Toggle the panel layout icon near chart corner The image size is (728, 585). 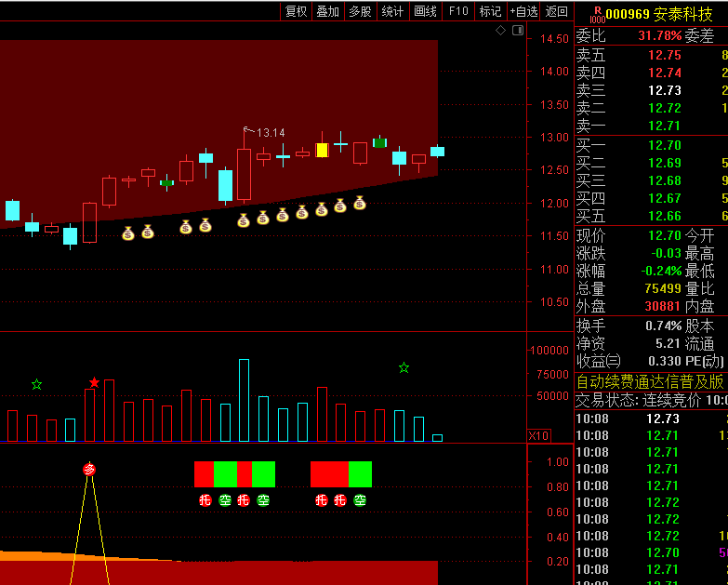(x=518, y=30)
